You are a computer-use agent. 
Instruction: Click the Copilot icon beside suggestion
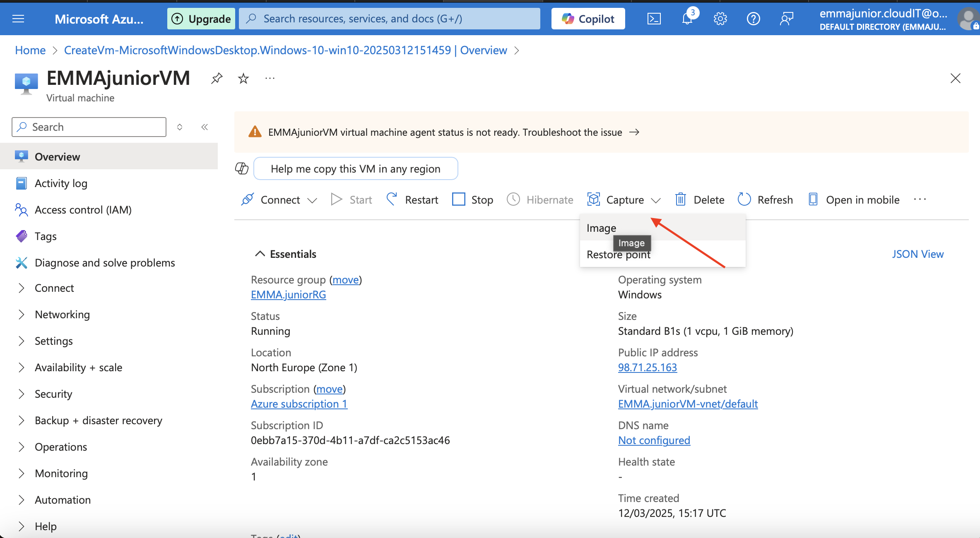coord(242,168)
